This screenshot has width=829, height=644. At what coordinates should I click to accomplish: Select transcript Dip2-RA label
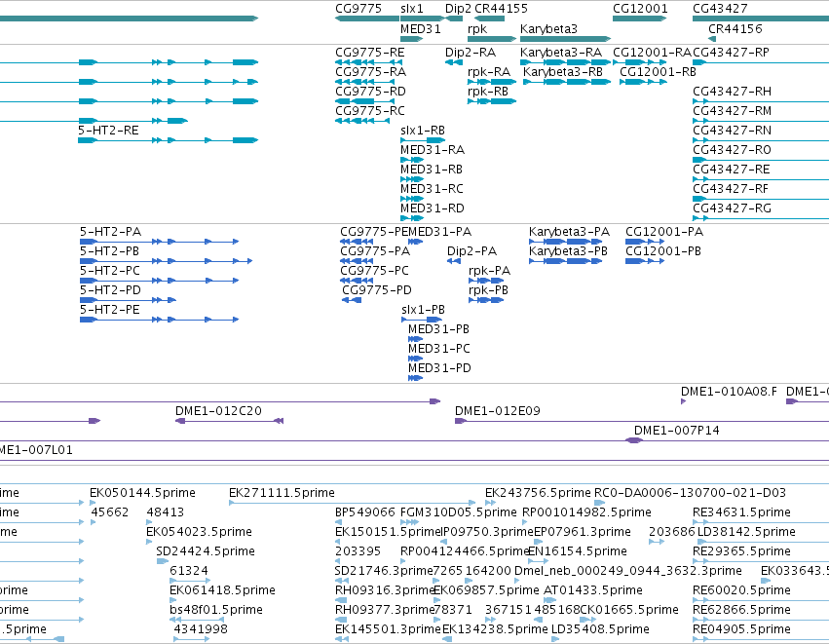pyautogui.click(x=470, y=53)
